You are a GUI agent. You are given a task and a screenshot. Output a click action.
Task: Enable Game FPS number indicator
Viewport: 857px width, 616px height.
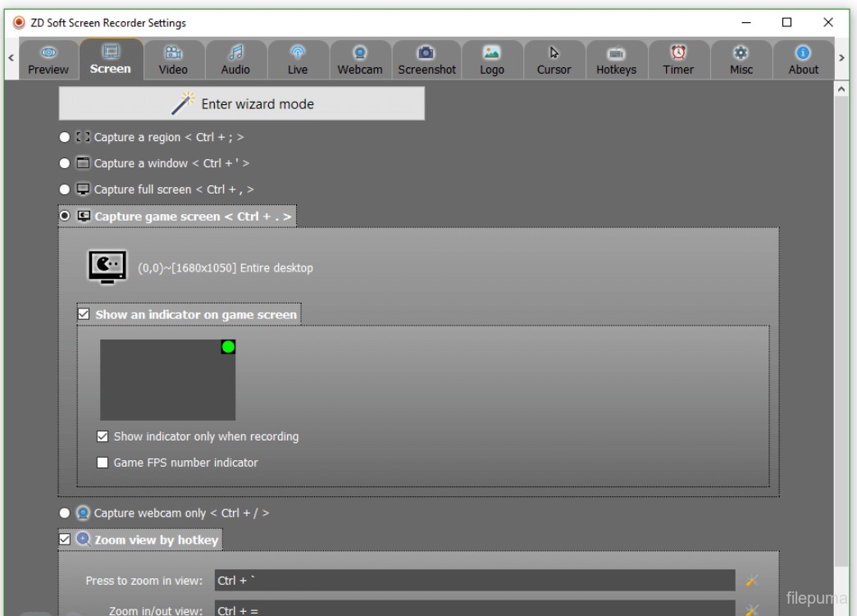coord(103,463)
